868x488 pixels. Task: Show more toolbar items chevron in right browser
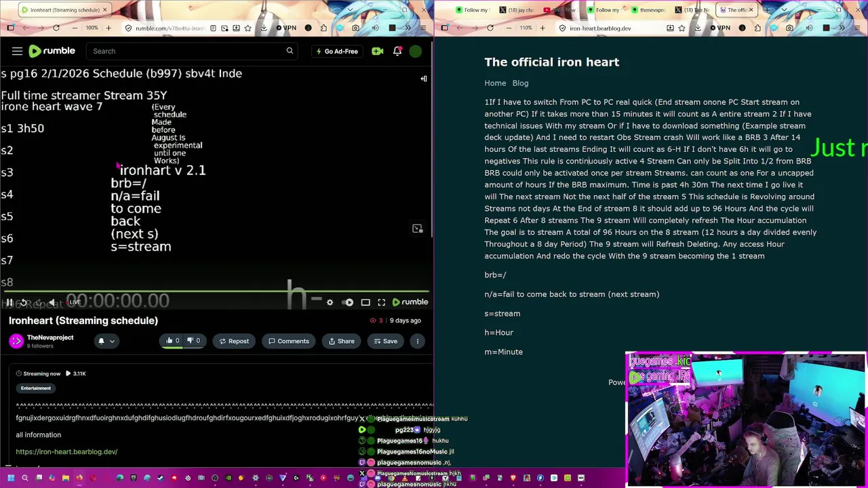(843, 28)
